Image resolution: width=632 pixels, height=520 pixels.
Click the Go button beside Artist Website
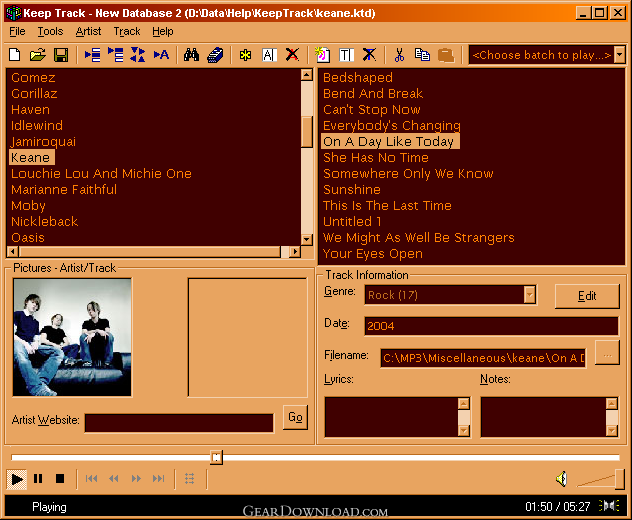point(295,417)
